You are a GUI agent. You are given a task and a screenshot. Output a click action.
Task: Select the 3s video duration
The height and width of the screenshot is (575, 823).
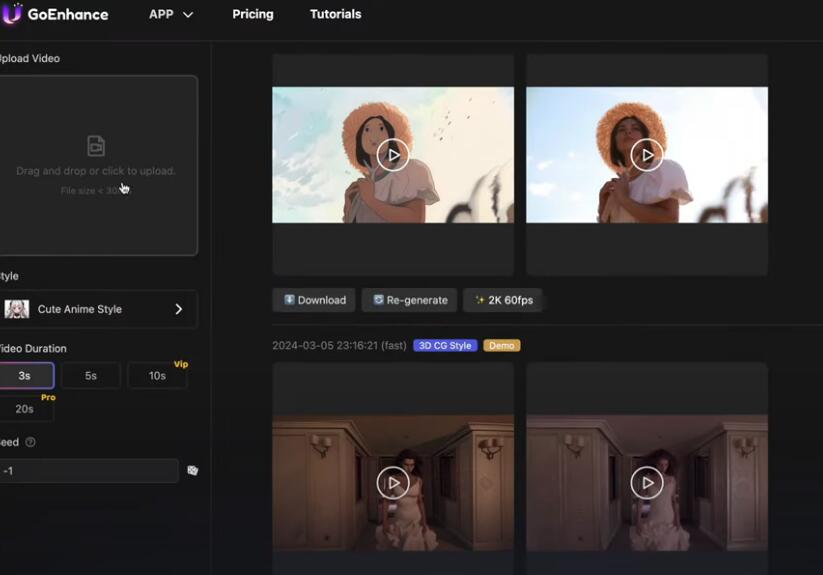point(25,376)
